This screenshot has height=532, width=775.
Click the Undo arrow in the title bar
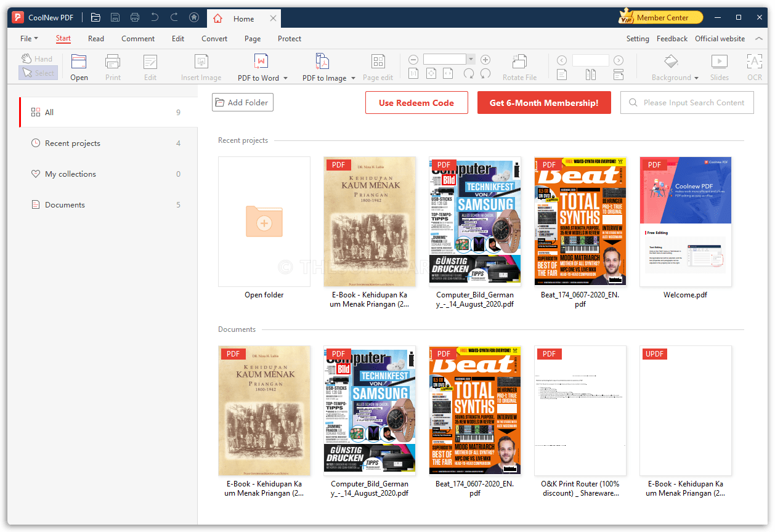(x=155, y=18)
